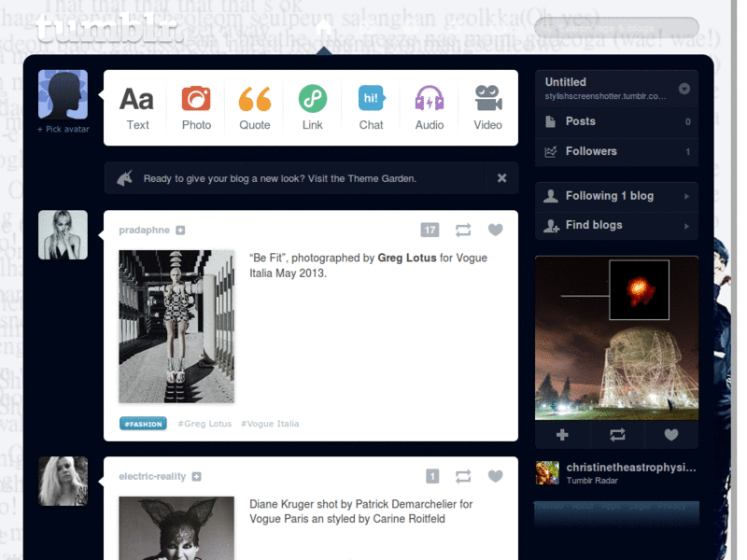This screenshot has width=747, height=560.
Task: Open pradaphne's avatar picture
Action: [63, 235]
